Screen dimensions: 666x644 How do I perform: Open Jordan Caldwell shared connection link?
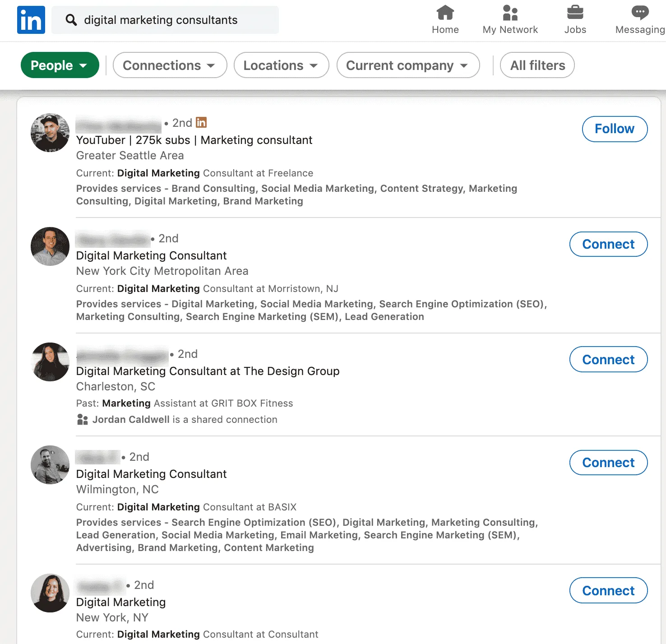(x=131, y=420)
